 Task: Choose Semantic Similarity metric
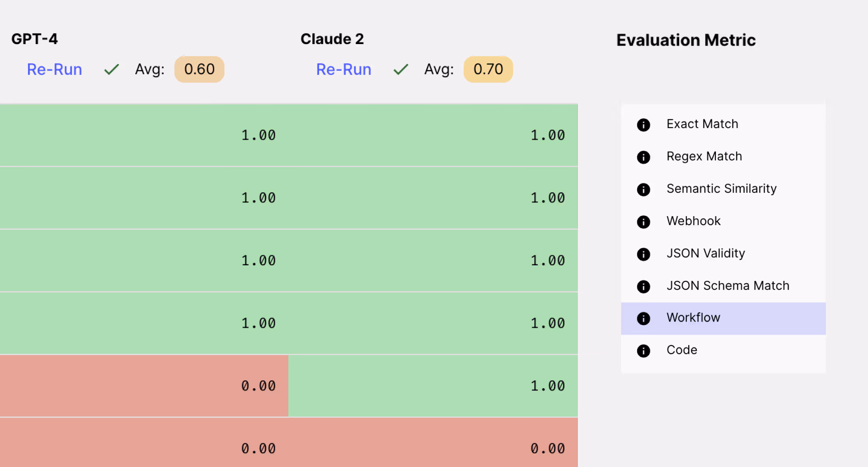pos(723,189)
